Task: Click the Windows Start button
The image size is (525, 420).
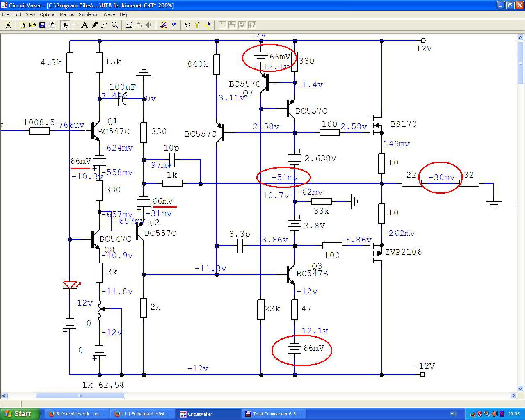Action: 20,414
